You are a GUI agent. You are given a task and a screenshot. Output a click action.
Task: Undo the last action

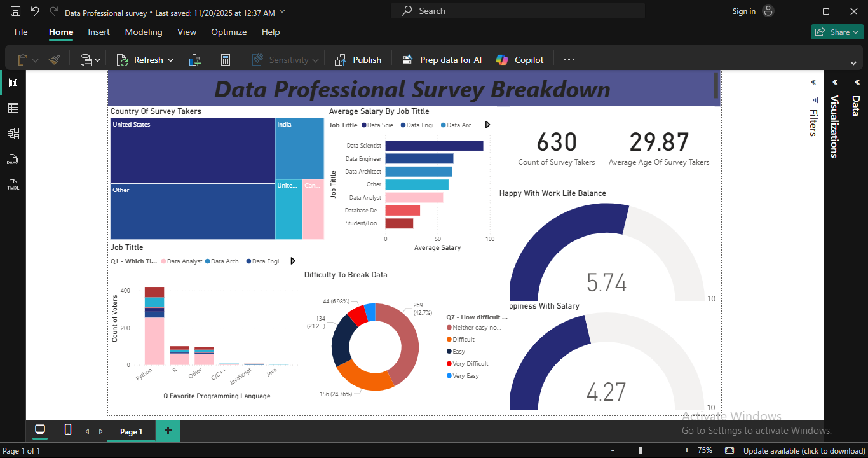point(35,11)
